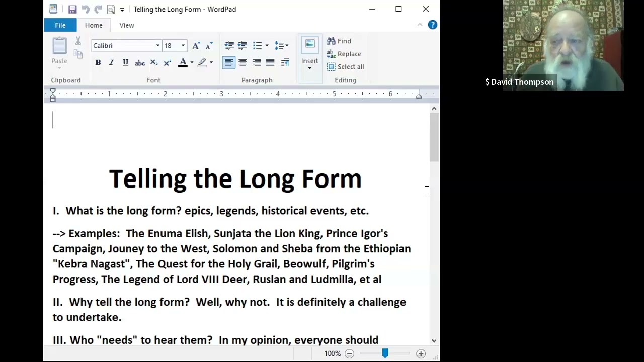Select Center alignment
644x362 pixels.
tap(243, 63)
